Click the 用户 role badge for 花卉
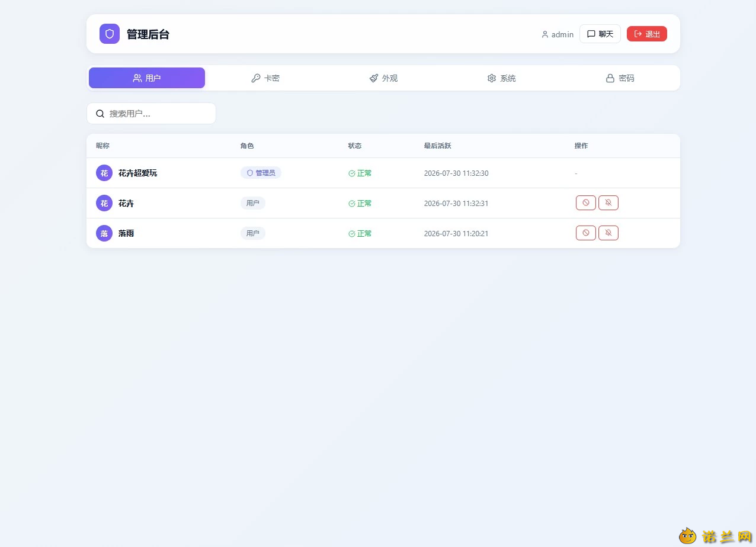 253,203
